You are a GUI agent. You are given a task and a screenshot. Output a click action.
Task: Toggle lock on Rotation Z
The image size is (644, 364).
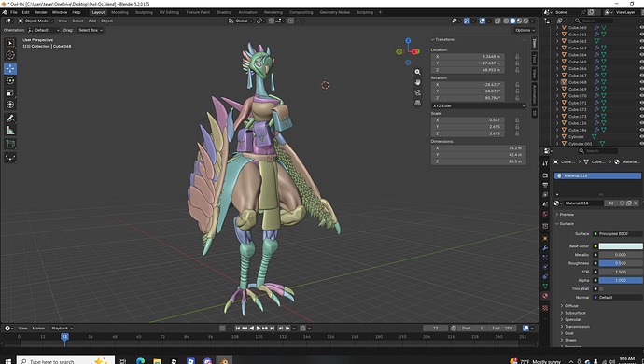pyautogui.click(x=517, y=98)
